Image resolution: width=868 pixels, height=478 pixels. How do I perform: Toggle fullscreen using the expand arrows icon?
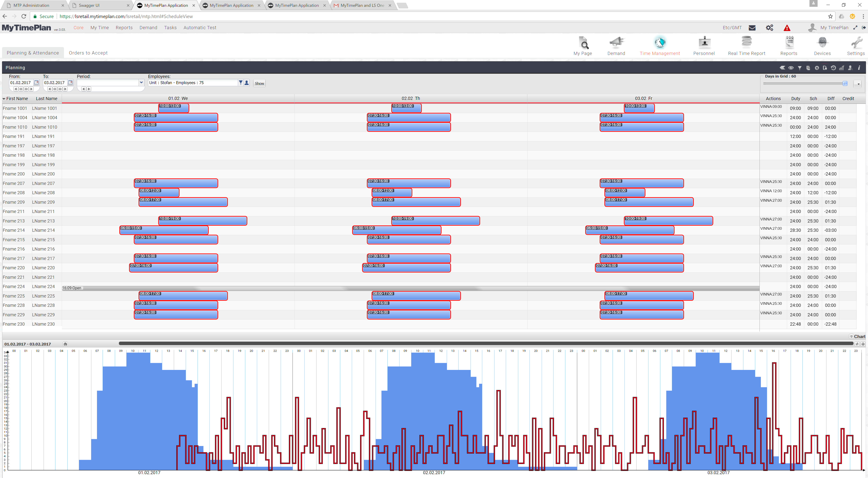click(855, 28)
